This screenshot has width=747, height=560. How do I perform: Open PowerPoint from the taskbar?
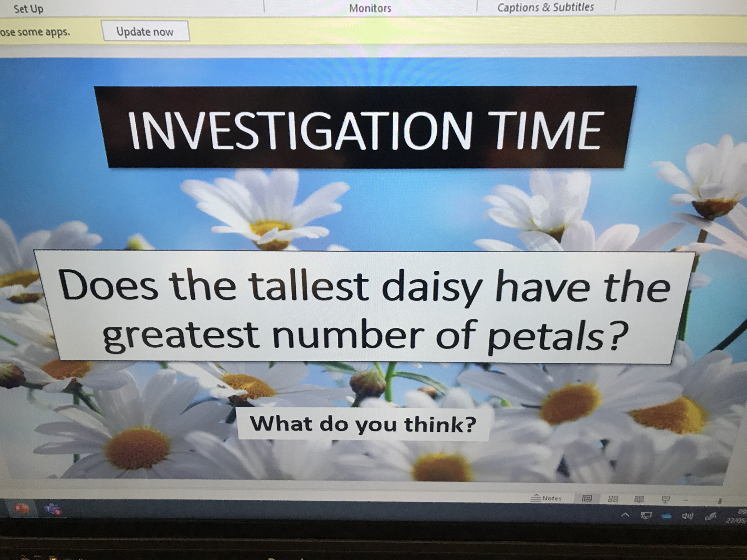(22, 508)
